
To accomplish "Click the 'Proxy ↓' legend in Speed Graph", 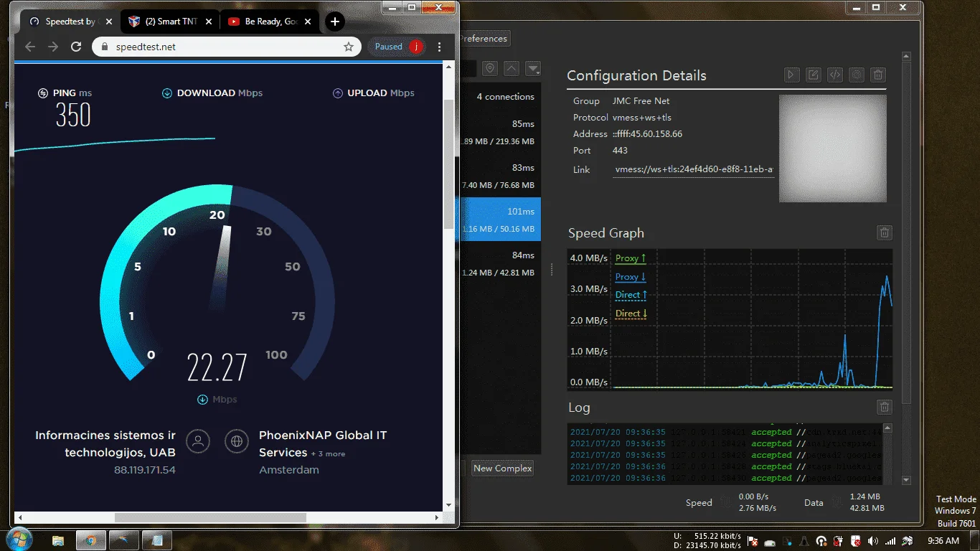I will click(x=631, y=277).
